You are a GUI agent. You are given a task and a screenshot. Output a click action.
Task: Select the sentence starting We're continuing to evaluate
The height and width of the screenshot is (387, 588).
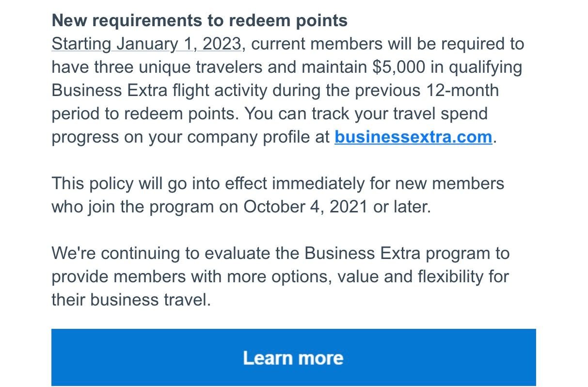(x=280, y=276)
